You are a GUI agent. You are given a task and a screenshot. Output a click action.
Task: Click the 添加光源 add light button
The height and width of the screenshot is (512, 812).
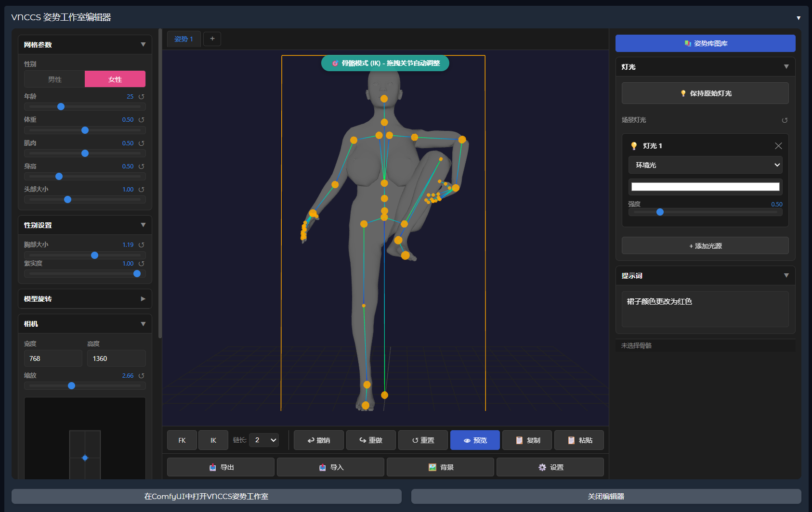click(705, 246)
